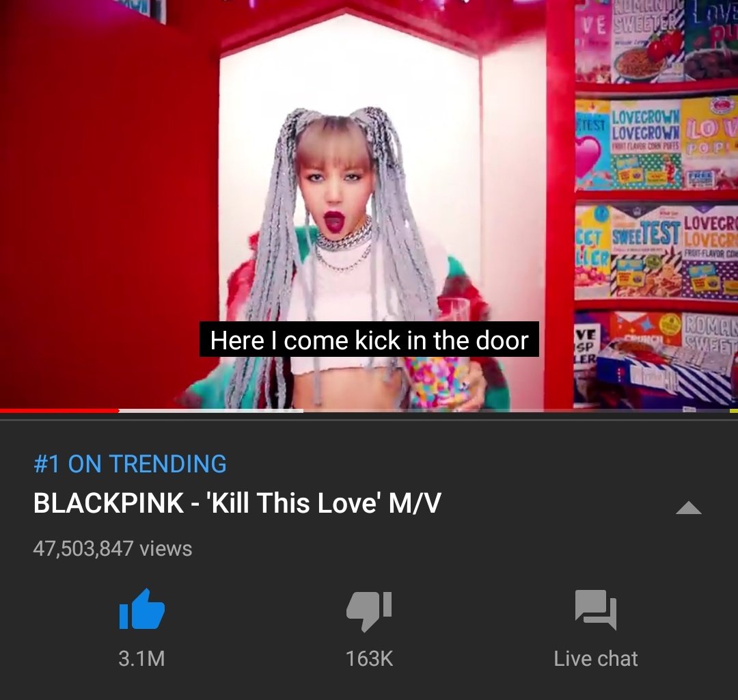Tap the gray thumbs-down dislike icon

(x=369, y=610)
